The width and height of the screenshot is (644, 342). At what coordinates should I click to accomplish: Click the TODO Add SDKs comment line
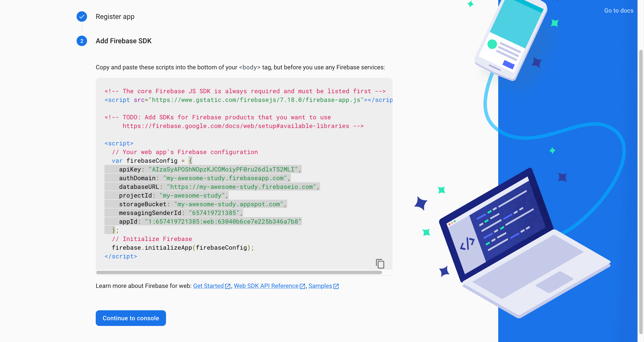coord(218,117)
